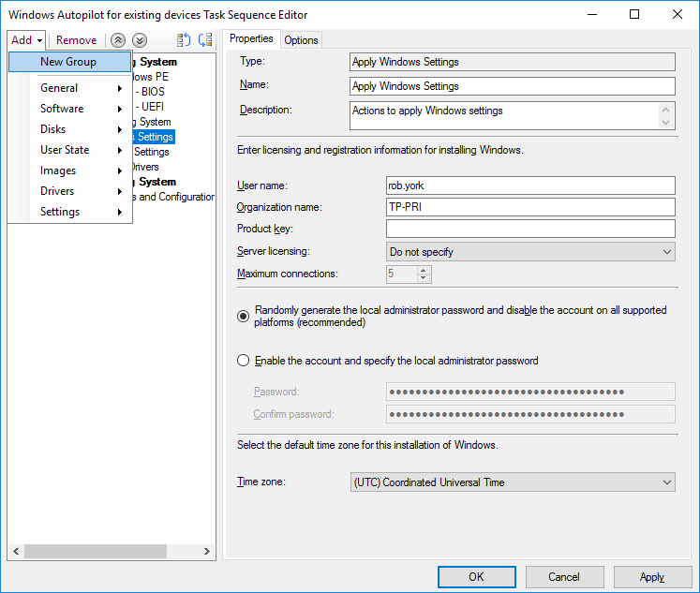Viewport: 700px width, 593px height.
Task: Open the Server licensing dropdown
Action: (530, 252)
